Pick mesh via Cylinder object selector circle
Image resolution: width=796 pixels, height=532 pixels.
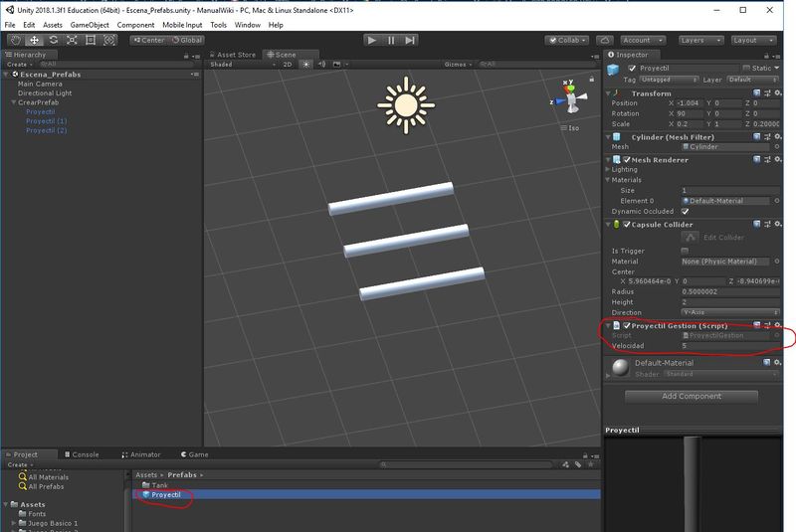pos(776,146)
